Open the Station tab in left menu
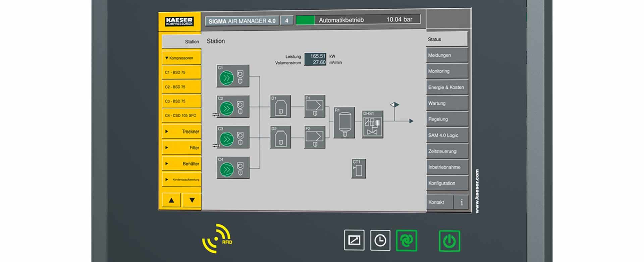This screenshot has height=262, width=644. [181, 42]
